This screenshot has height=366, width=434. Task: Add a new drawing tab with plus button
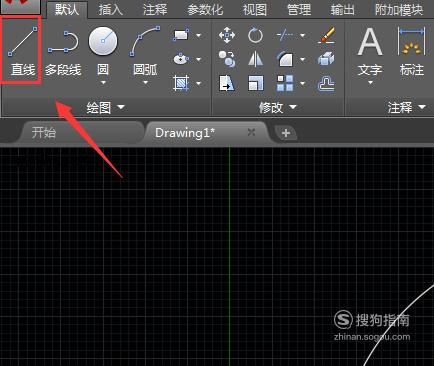pyautogui.click(x=286, y=133)
